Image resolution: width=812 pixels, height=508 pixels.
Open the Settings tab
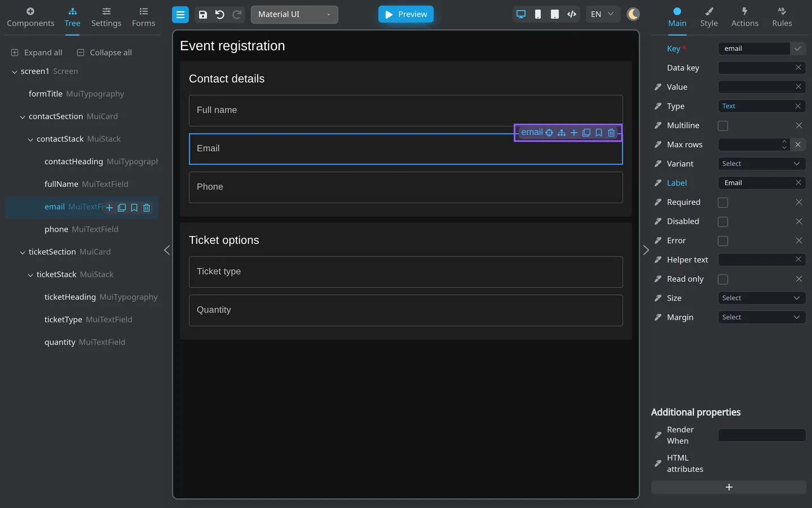pyautogui.click(x=106, y=17)
